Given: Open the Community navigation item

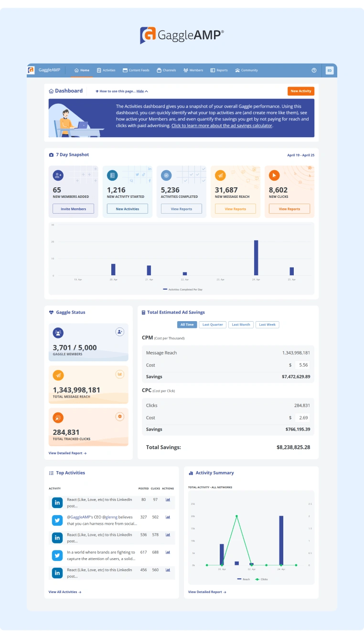Looking at the screenshot, I should pyautogui.click(x=246, y=70).
